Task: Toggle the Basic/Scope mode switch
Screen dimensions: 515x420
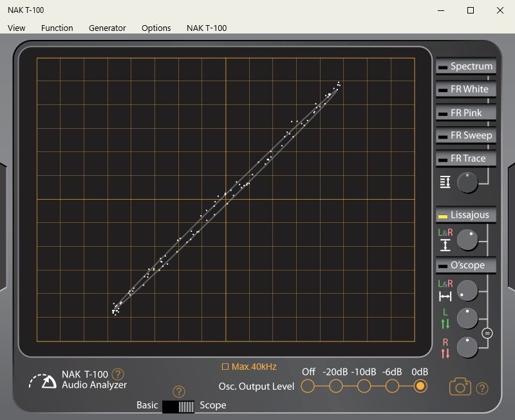Action: tap(178, 406)
